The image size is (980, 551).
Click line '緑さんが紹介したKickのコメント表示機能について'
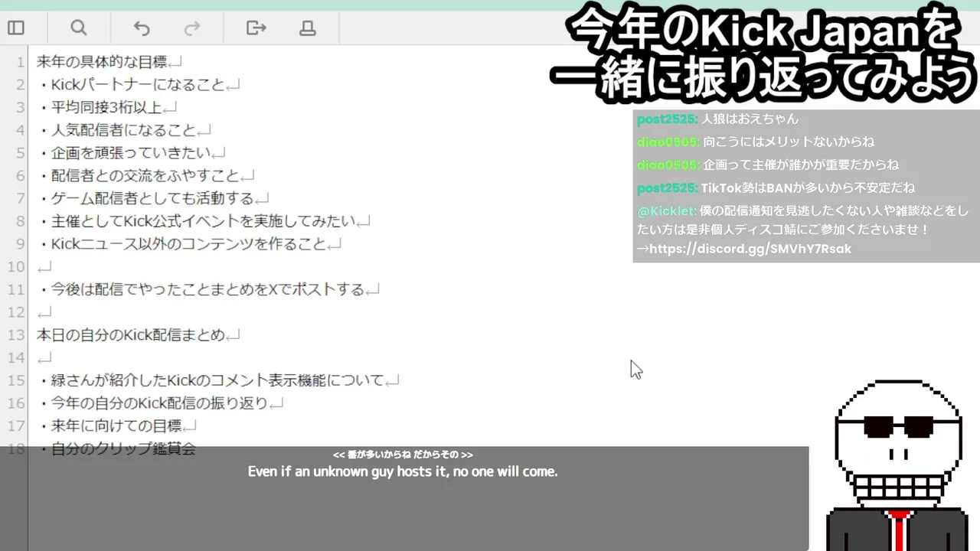point(211,380)
